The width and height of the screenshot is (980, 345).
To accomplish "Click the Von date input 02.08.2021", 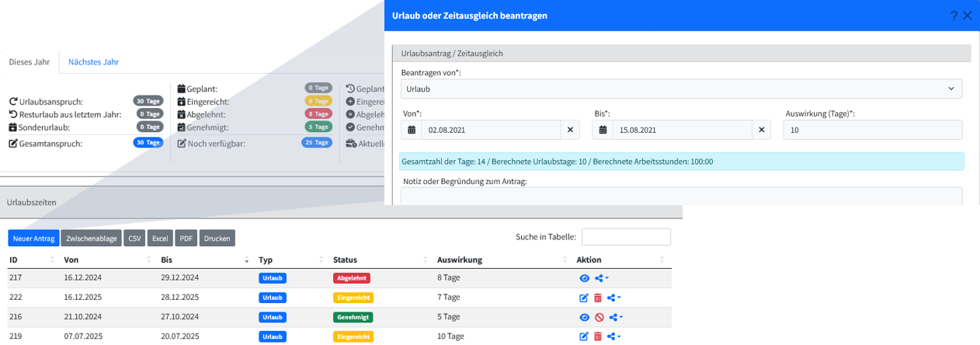I will (491, 130).
